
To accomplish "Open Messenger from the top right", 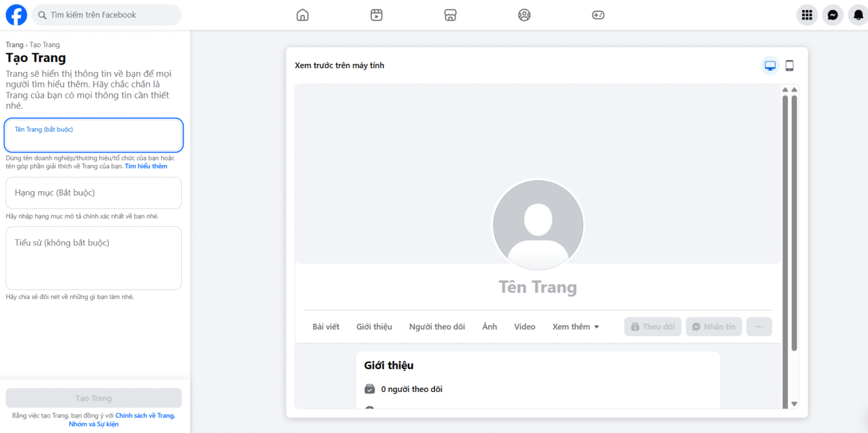I will click(832, 14).
